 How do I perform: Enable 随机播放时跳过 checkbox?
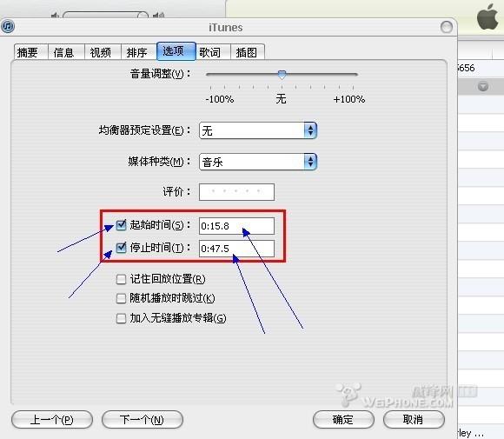121,298
